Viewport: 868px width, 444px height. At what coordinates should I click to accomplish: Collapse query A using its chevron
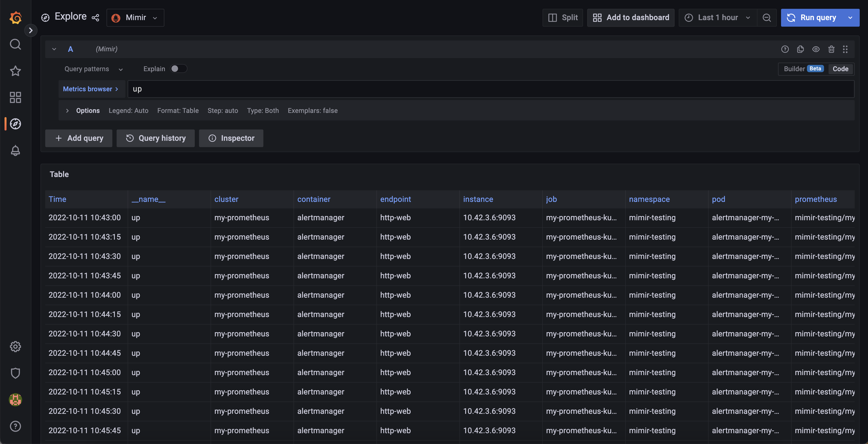54,49
